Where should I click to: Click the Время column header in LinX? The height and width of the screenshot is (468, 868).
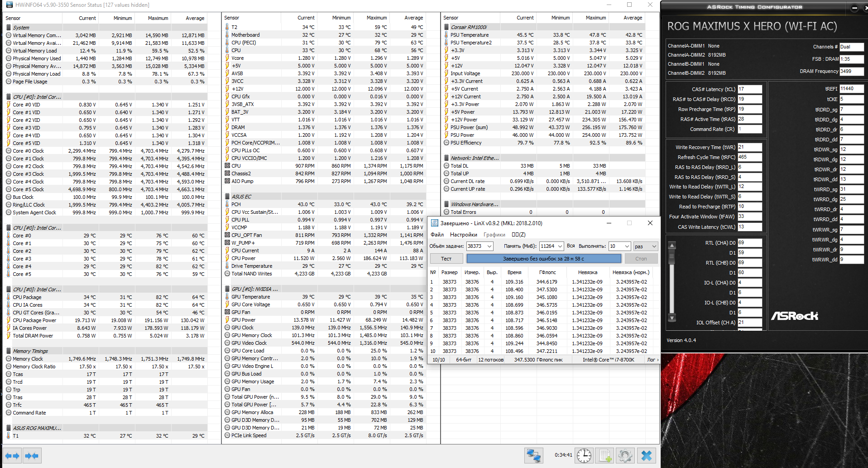[514, 272]
